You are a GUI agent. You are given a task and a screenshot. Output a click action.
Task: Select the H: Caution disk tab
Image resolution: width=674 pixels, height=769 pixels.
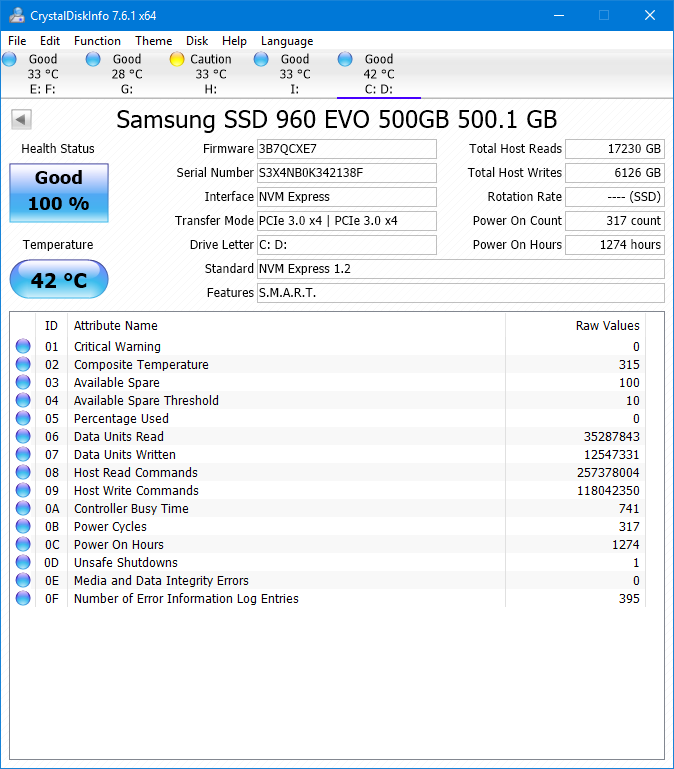210,74
